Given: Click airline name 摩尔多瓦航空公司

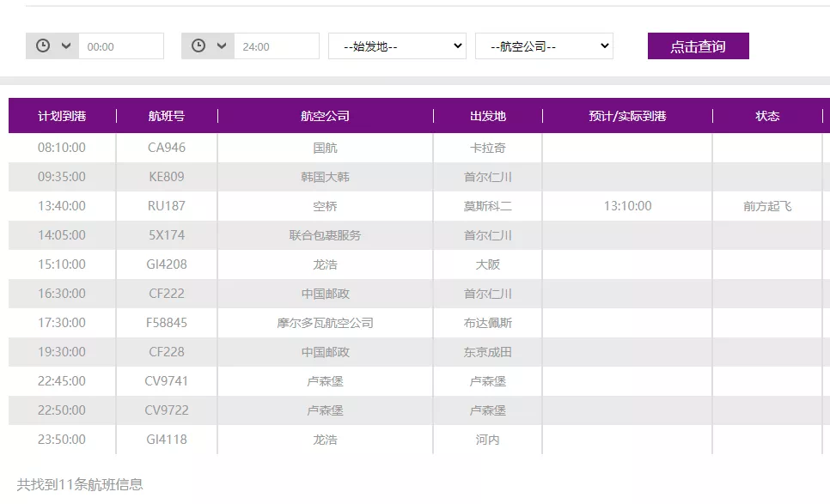Looking at the screenshot, I should [x=325, y=322].
